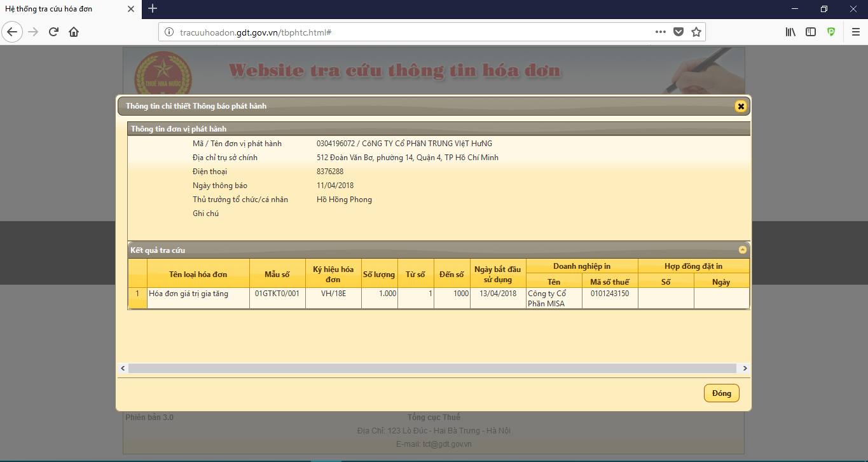
Task: Click address 512 Đoàn Văn Bơ text
Action: tap(408, 158)
